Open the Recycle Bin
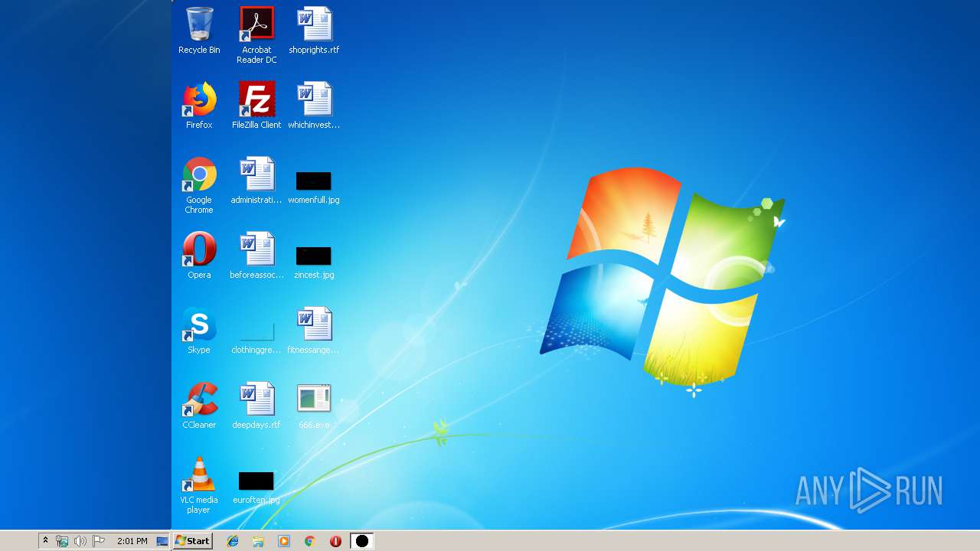Viewport: 980px width, 551px height. click(199, 31)
